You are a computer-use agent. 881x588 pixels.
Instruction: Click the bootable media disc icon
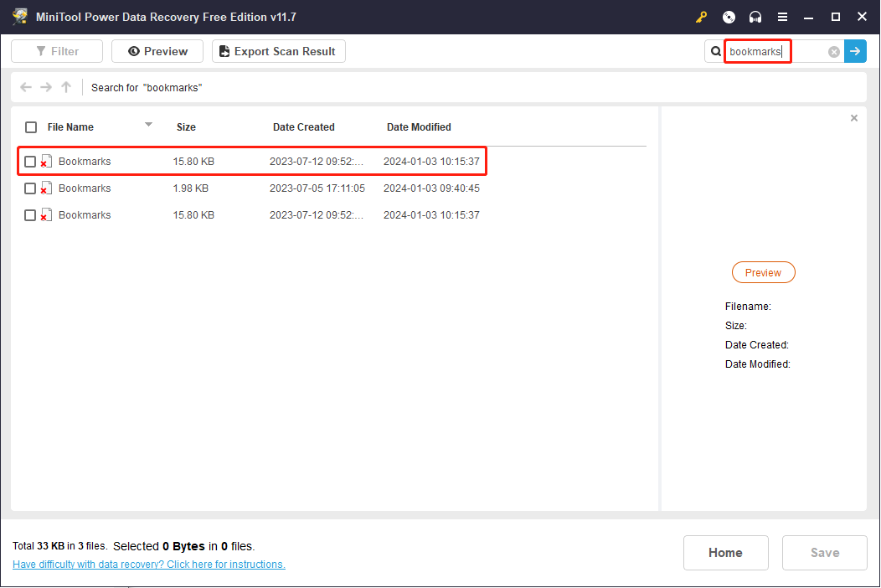[x=729, y=18]
